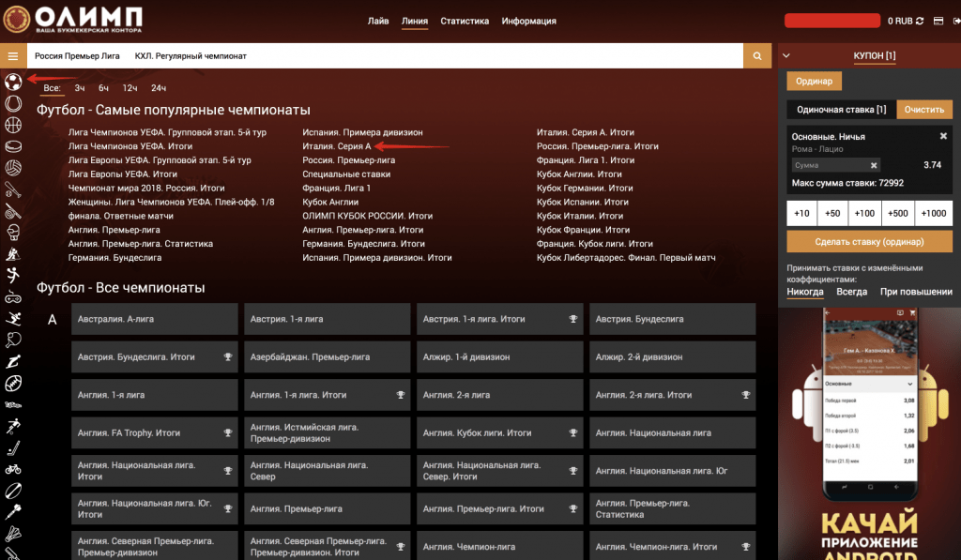The image size is (961, 560).
Task: Click the Сумма bet amount field
Action: pyautogui.click(x=831, y=165)
